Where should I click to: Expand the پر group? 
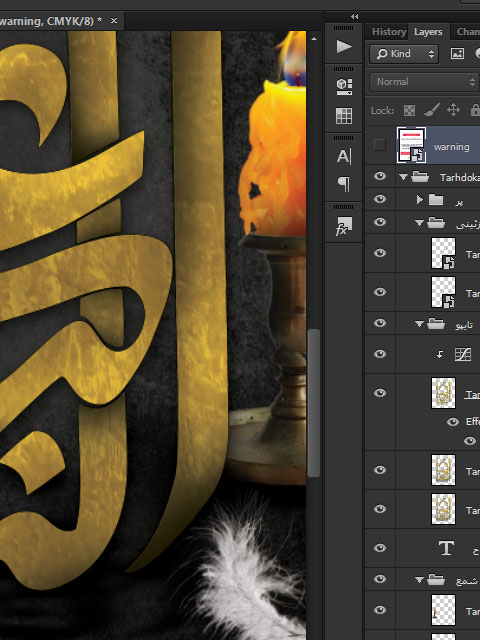420,200
